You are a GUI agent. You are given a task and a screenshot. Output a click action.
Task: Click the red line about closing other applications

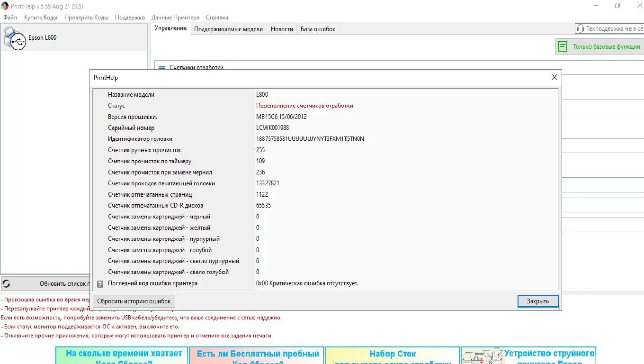coord(137,336)
